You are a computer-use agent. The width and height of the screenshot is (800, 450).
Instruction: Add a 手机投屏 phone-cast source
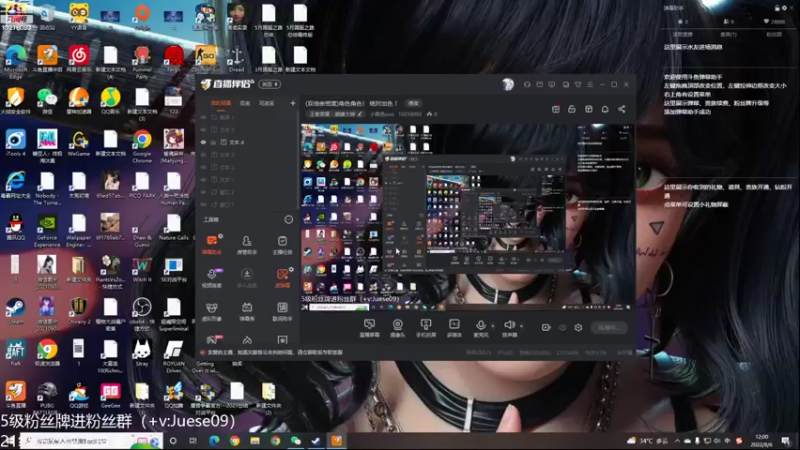[x=426, y=328]
